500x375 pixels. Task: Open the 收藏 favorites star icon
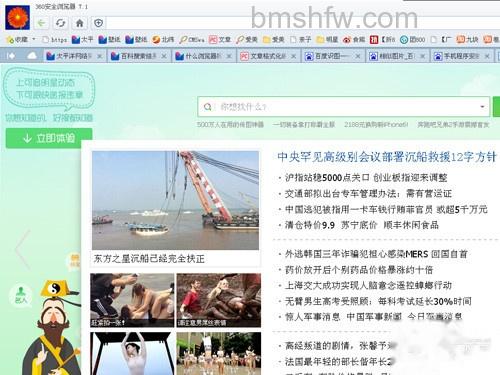click(10, 40)
